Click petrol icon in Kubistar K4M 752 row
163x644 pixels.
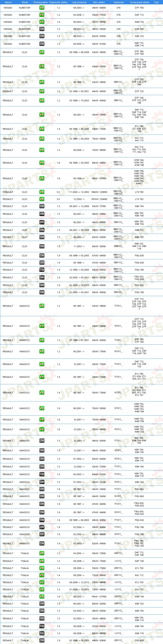[x=42, y=22]
